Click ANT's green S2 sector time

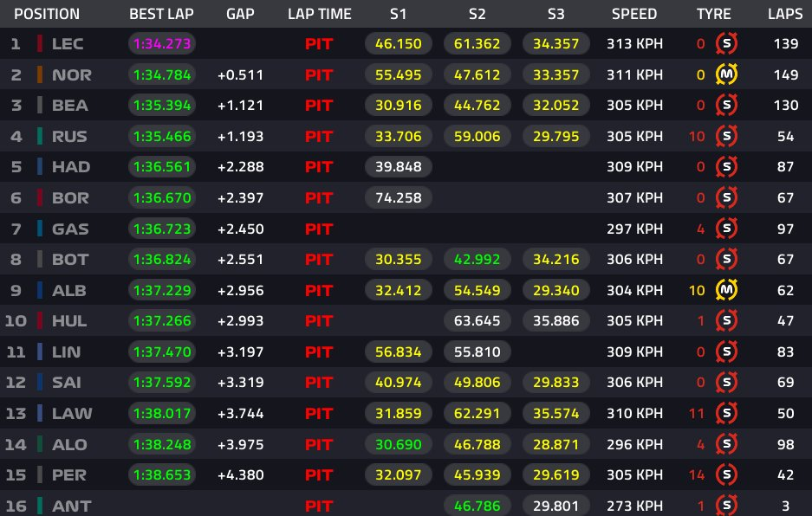(477, 505)
